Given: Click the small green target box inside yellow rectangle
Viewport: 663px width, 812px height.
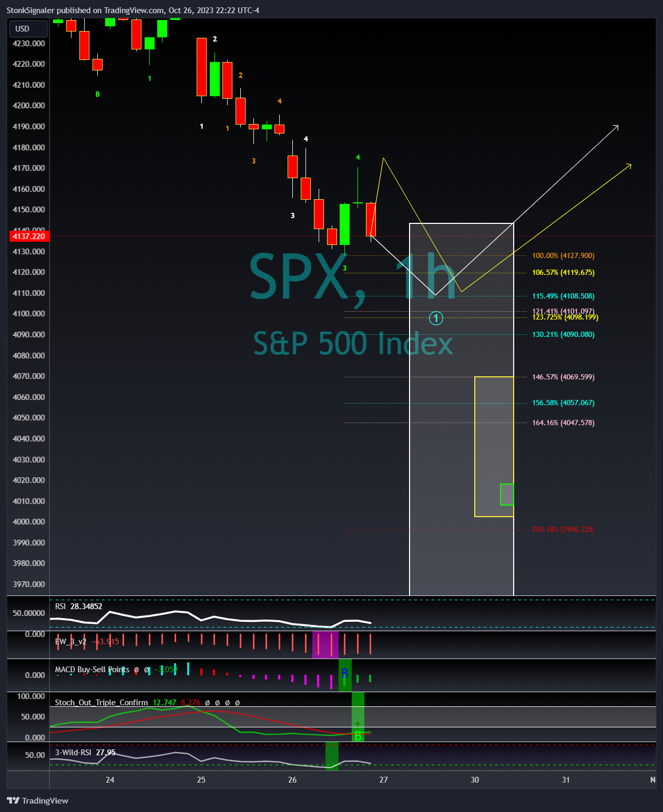Looking at the screenshot, I should (x=507, y=495).
